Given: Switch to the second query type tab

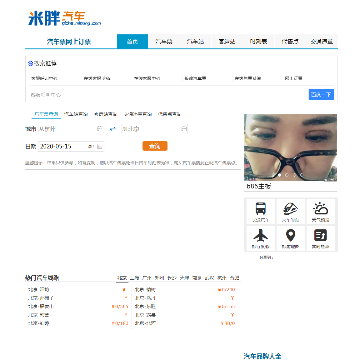Looking at the screenshot, I should click(x=76, y=114).
